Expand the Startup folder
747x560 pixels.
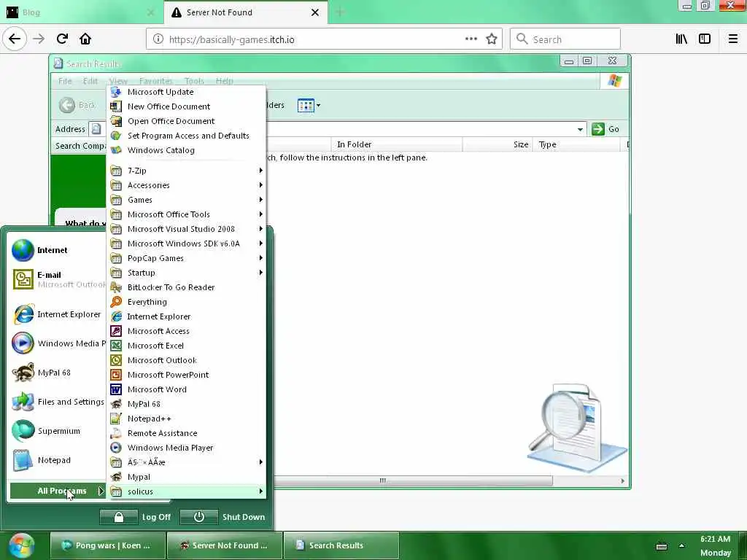pos(186,273)
